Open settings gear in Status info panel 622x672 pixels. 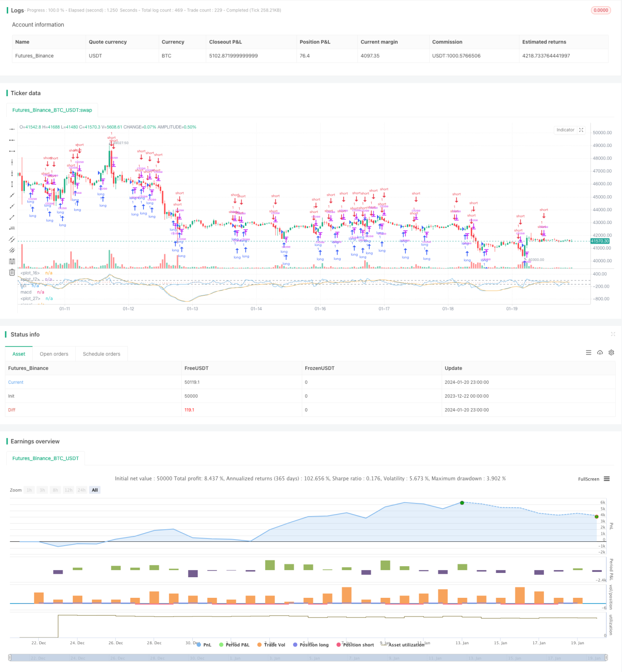(x=611, y=353)
